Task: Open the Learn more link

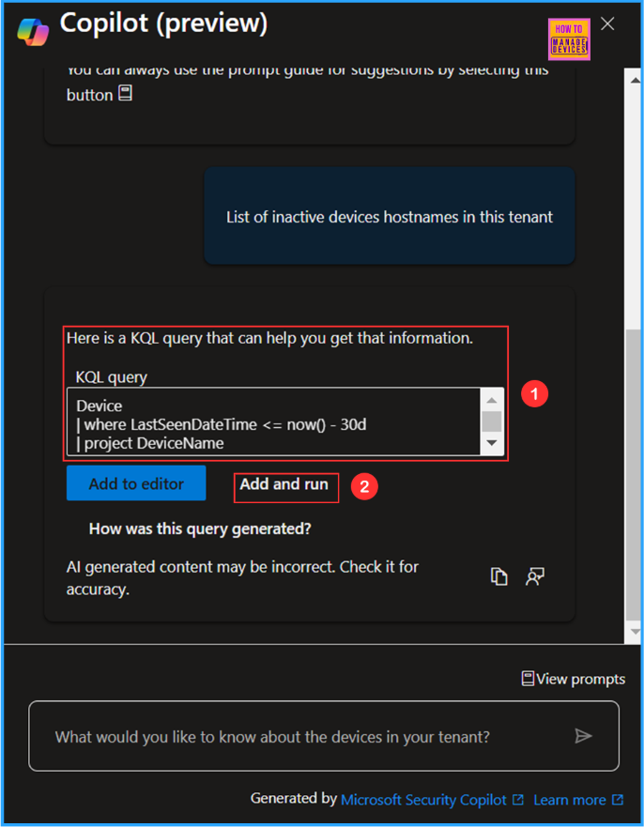Action: pyautogui.click(x=578, y=800)
